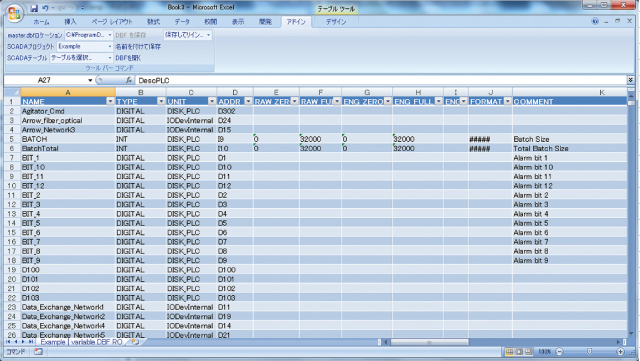Switch to Page Layout view in status bar

pos(519,351)
